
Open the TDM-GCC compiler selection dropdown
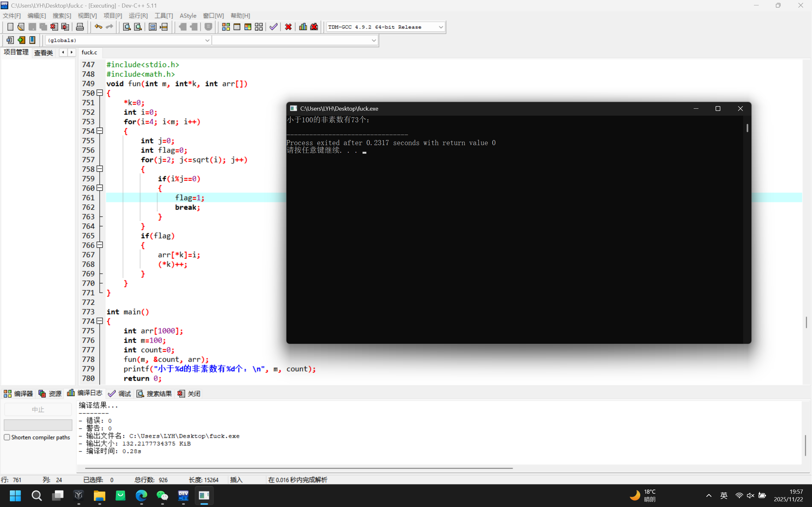441,27
